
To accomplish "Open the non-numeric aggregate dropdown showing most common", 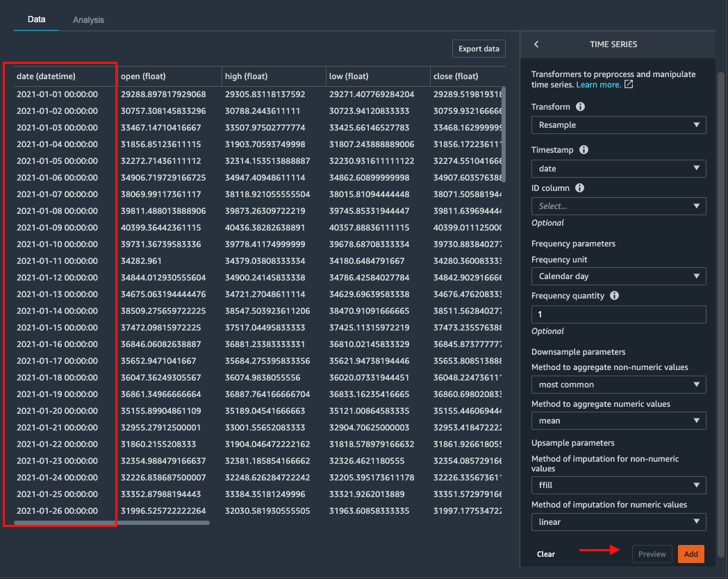I will tap(618, 385).
